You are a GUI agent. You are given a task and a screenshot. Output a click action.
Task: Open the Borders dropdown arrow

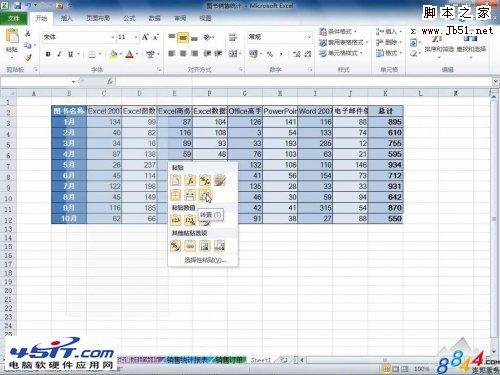[100, 54]
